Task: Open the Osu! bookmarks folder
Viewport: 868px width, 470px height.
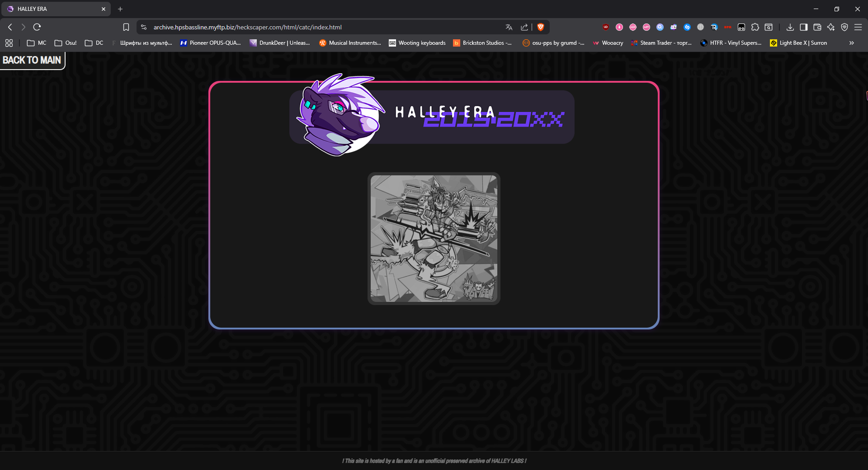Action: pos(66,43)
